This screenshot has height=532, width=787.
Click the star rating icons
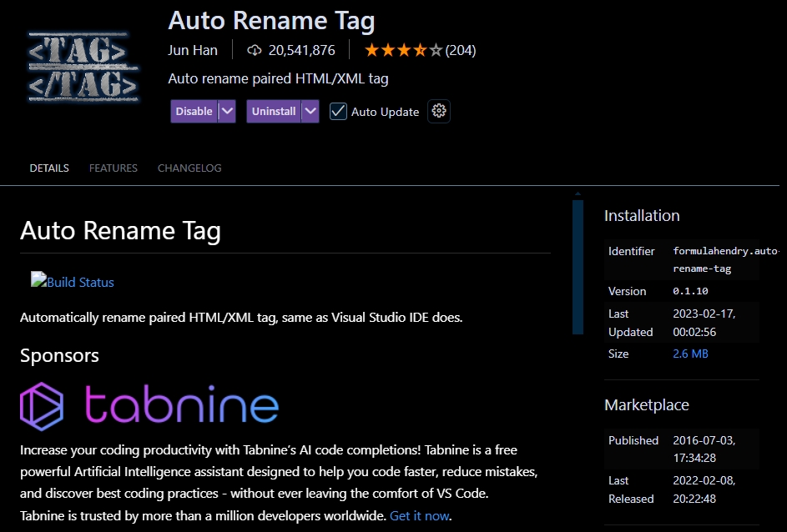(x=404, y=50)
